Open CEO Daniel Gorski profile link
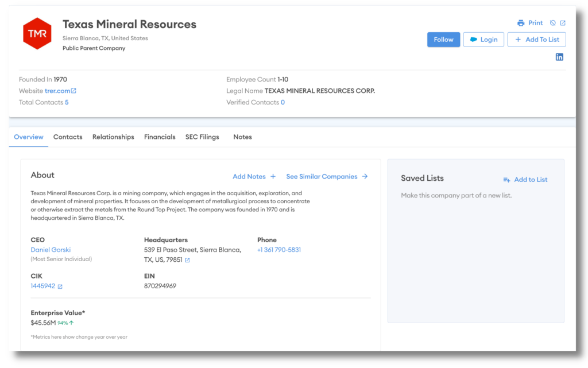Viewport: 588px width, 368px height. (51, 250)
